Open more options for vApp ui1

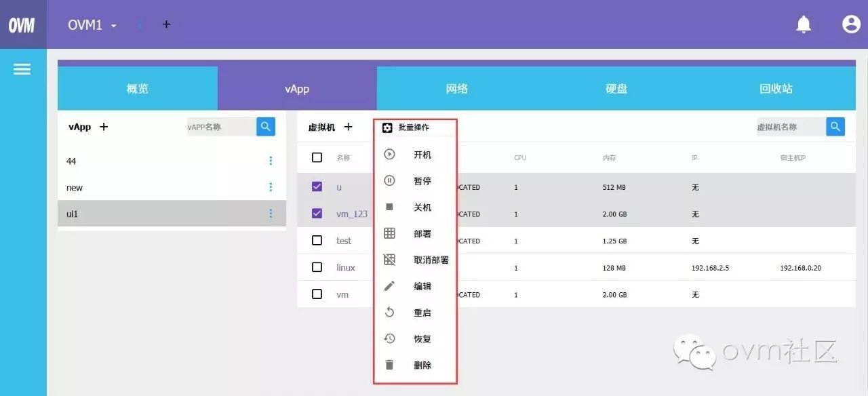click(271, 214)
